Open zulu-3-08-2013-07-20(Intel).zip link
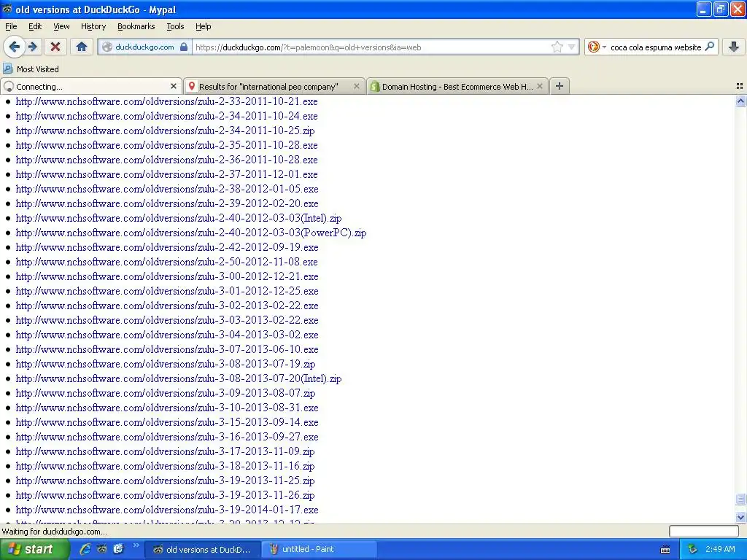747x560 pixels. point(179,378)
